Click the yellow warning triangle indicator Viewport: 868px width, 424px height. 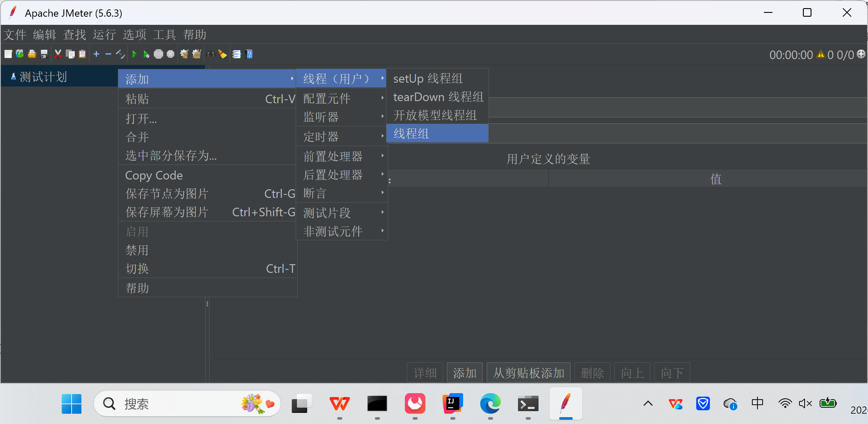coord(821,54)
